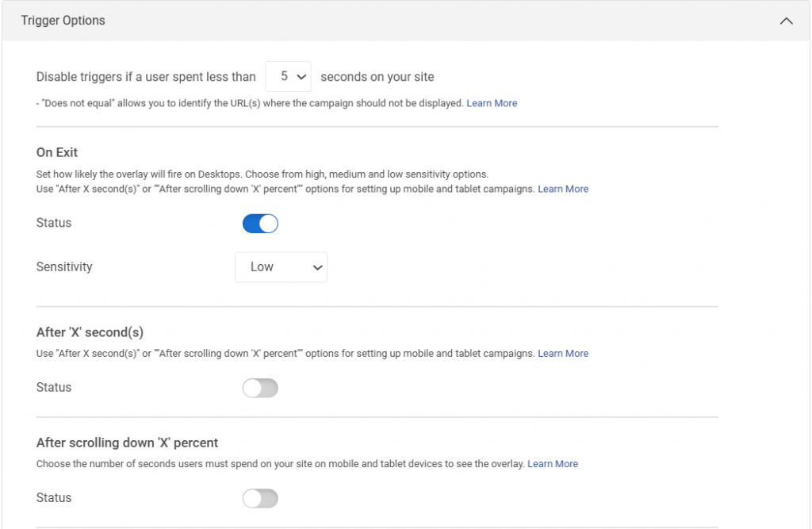The height and width of the screenshot is (529, 812).
Task: Open the Sensitivity dropdown showing Low
Action: 281,267
